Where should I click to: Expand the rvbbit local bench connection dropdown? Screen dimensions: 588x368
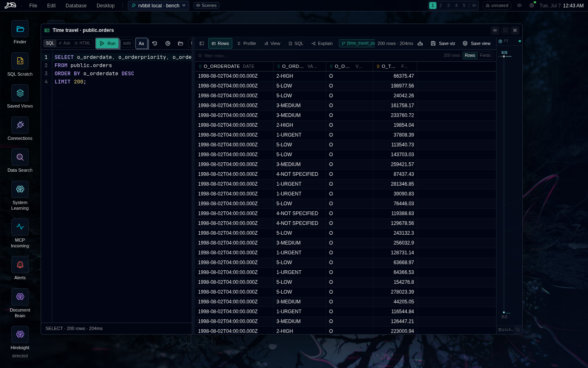pos(158,6)
